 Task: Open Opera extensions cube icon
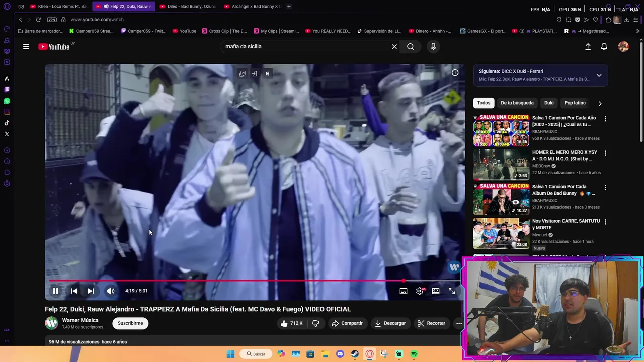608,20
